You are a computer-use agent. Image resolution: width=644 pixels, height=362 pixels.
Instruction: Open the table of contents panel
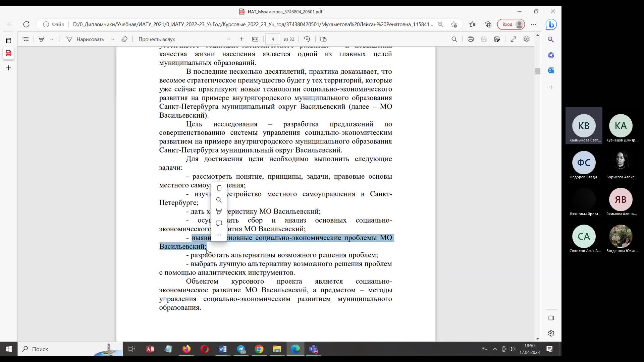(x=25, y=39)
